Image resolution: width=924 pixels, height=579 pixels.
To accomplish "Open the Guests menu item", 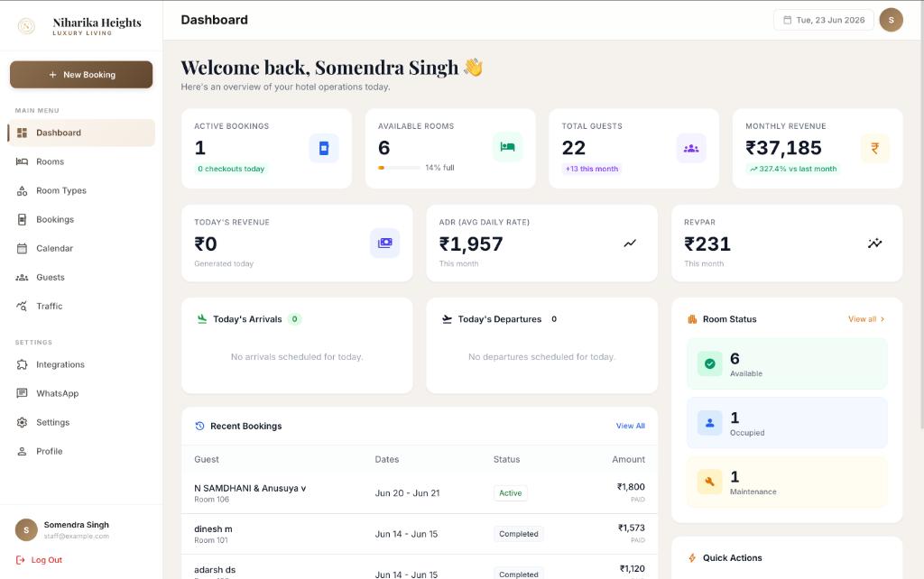I will [x=81, y=277].
